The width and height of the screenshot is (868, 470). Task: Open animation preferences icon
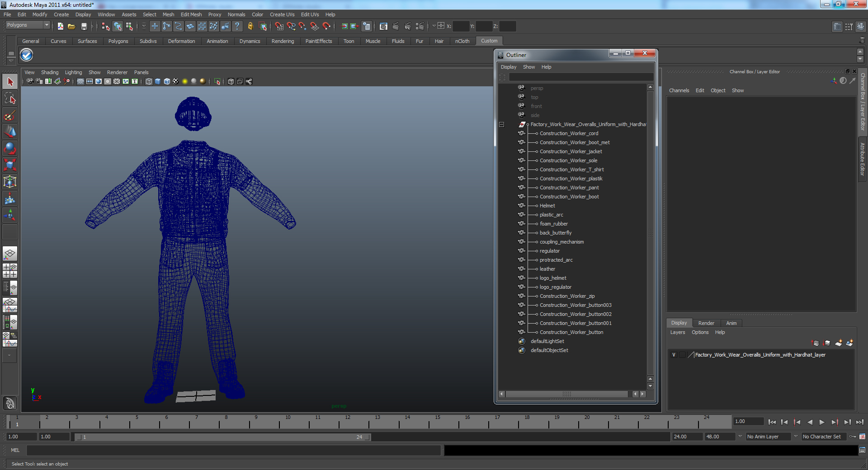pyautogui.click(x=863, y=437)
